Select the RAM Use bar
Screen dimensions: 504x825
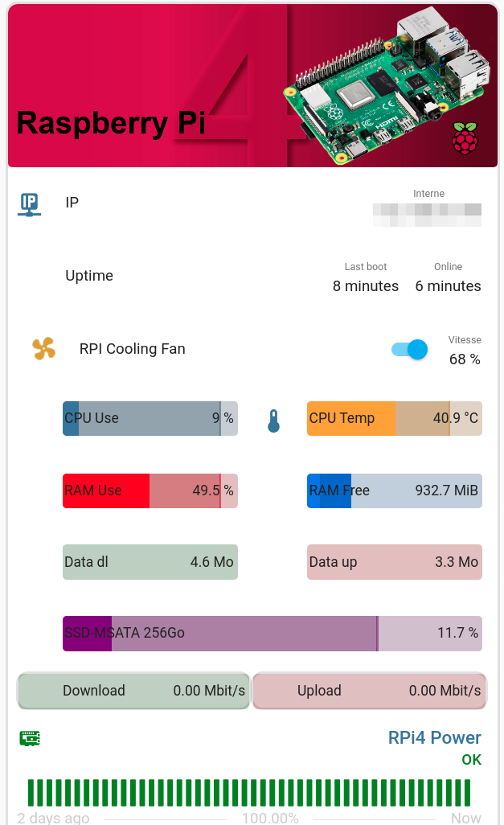click(150, 490)
